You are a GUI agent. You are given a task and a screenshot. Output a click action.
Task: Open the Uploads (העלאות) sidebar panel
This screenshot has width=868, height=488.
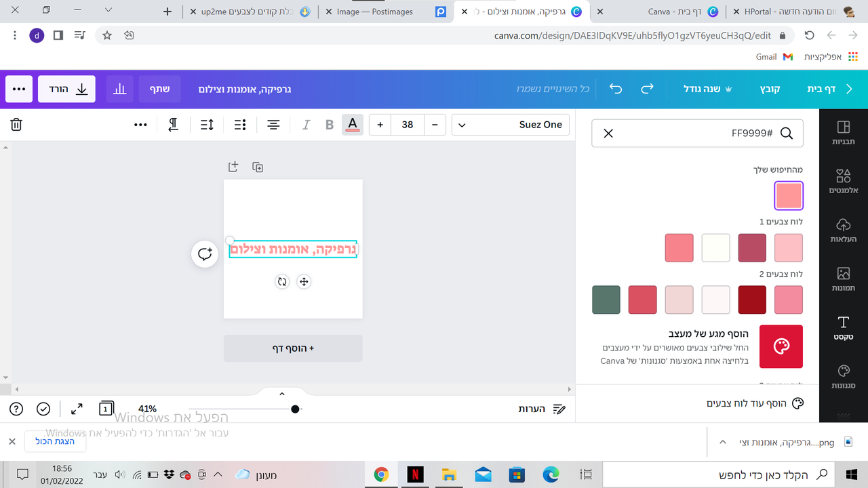point(844,230)
